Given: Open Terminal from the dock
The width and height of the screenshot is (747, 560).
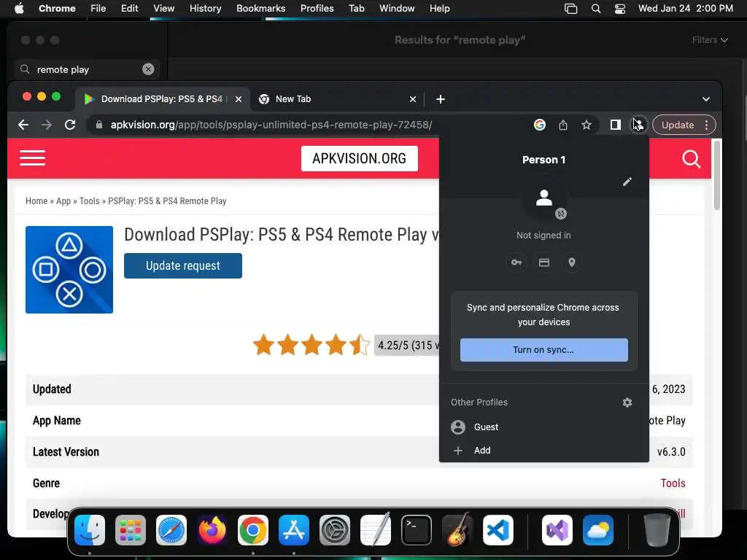Looking at the screenshot, I should click(417, 530).
